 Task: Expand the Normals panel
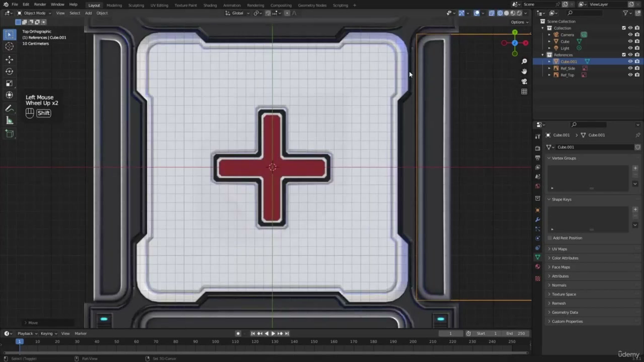pyautogui.click(x=559, y=285)
